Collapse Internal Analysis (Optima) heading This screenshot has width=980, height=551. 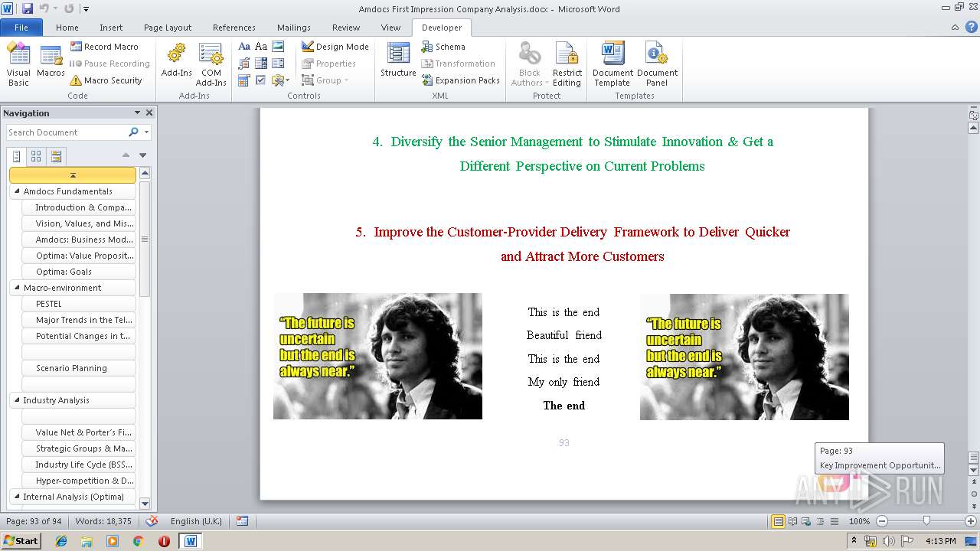[17, 497]
